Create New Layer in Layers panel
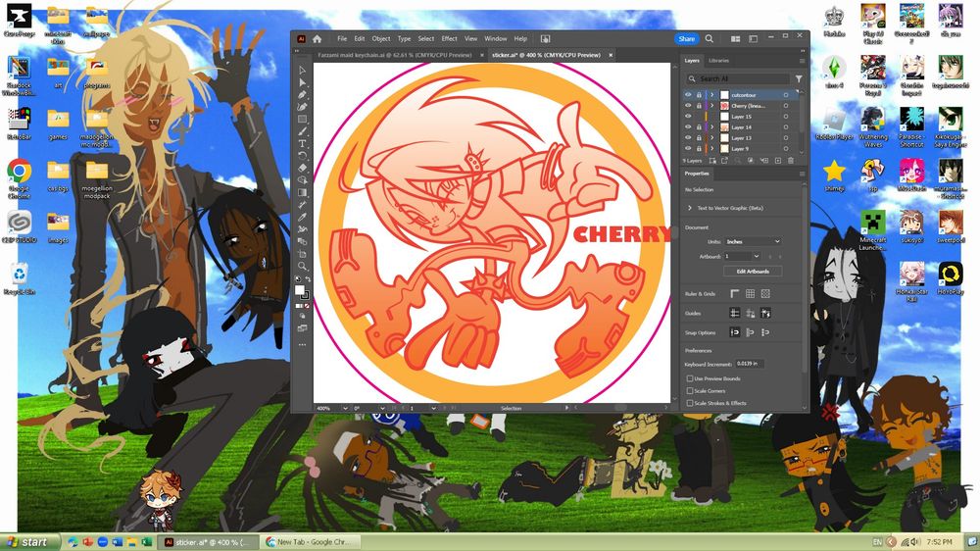 778,161
